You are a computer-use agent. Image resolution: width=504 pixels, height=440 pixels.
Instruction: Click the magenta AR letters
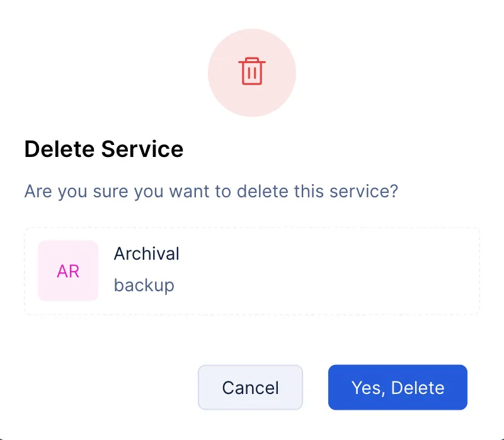[68, 271]
